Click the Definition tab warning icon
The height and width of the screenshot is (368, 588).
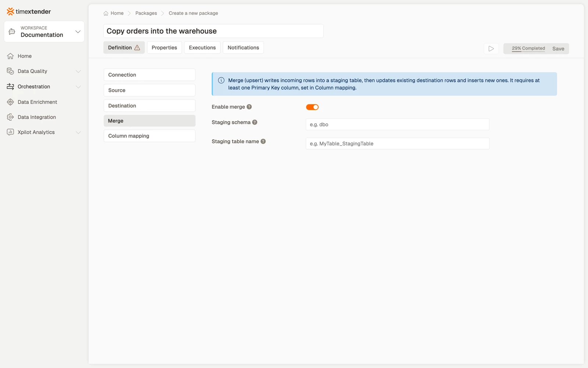(137, 47)
